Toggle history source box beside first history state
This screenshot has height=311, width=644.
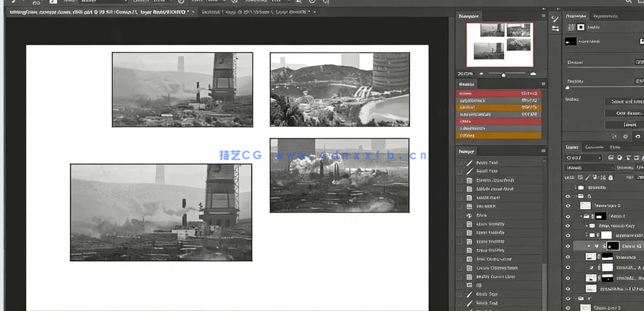point(460,162)
